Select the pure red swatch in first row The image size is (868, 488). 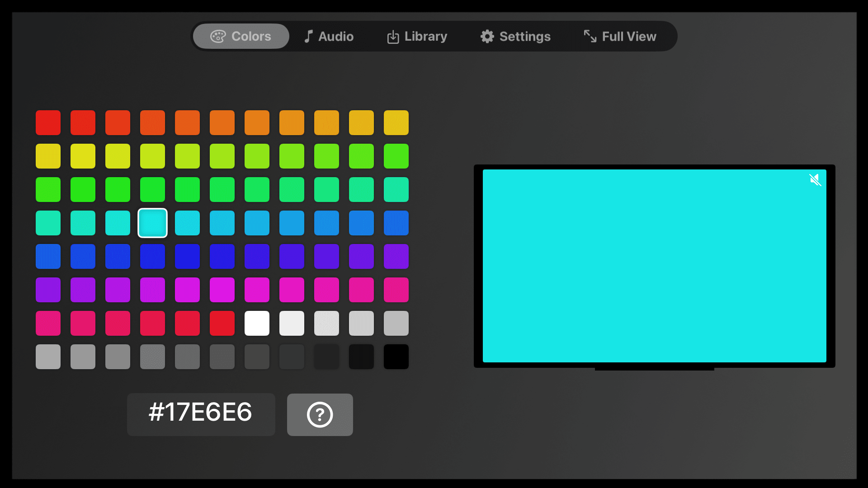(48, 122)
